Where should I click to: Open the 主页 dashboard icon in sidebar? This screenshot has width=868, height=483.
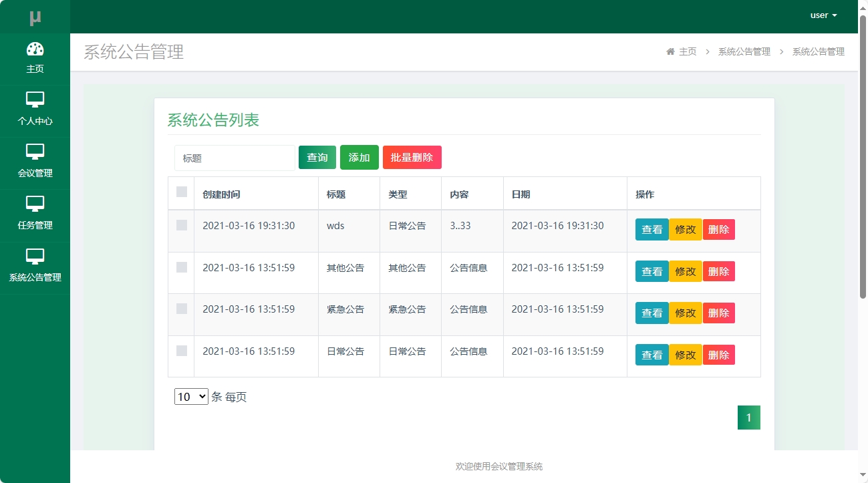pyautogui.click(x=35, y=59)
